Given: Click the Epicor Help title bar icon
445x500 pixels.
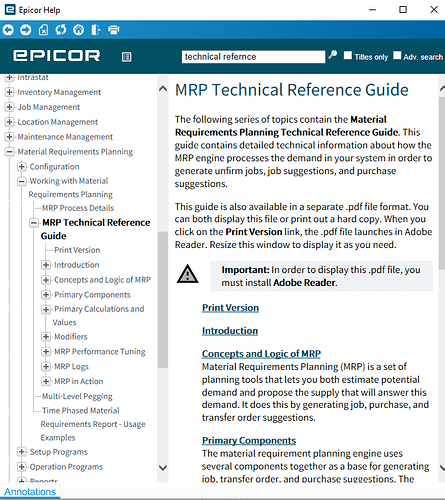Looking at the screenshot, I should point(10,10).
